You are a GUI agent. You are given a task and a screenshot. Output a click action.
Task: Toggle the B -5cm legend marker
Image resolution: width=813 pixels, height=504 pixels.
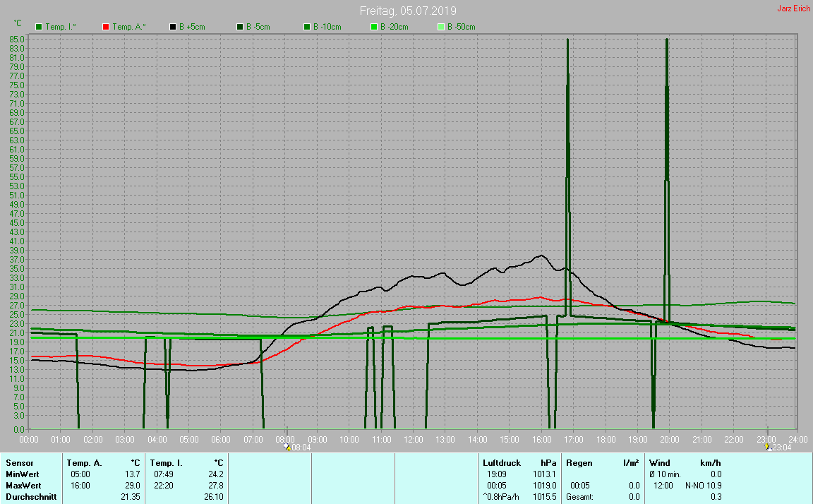tap(240, 27)
